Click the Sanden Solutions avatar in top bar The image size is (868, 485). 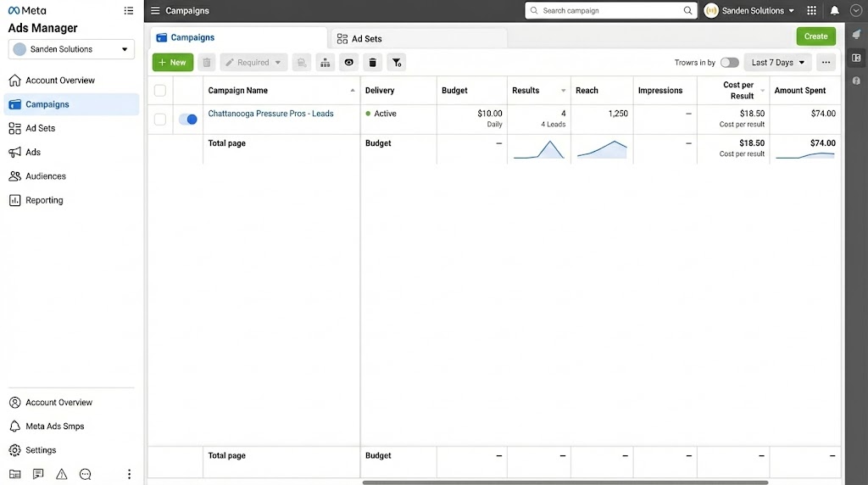click(x=711, y=10)
